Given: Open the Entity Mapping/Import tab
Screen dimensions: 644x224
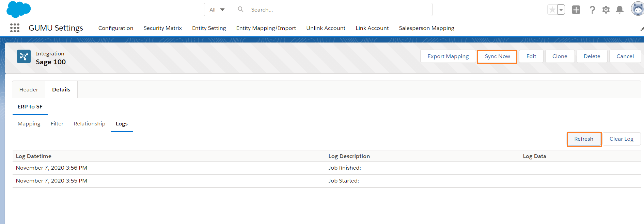Looking at the screenshot, I should point(266,28).
